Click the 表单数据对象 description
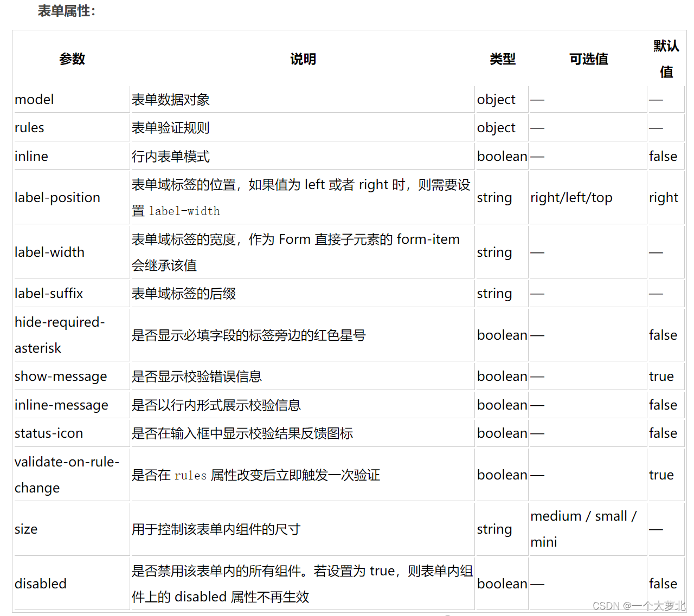 pyautogui.click(x=171, y=100)
